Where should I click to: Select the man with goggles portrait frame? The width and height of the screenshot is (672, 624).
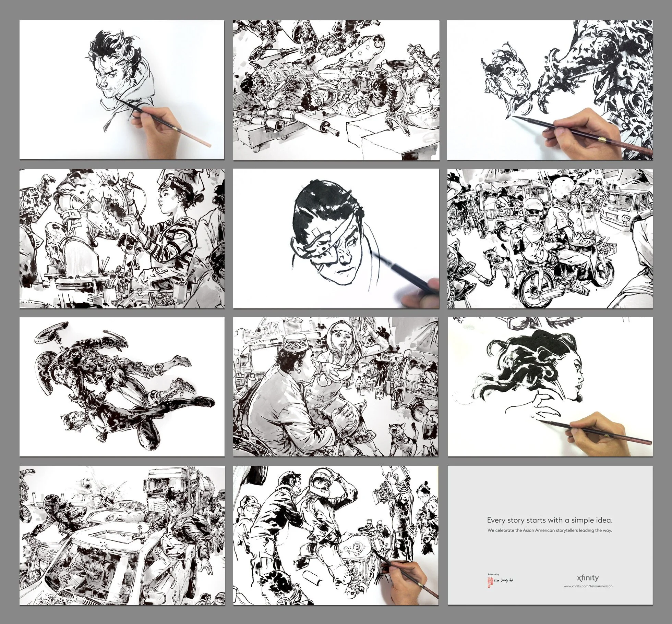tap(336, 238)
